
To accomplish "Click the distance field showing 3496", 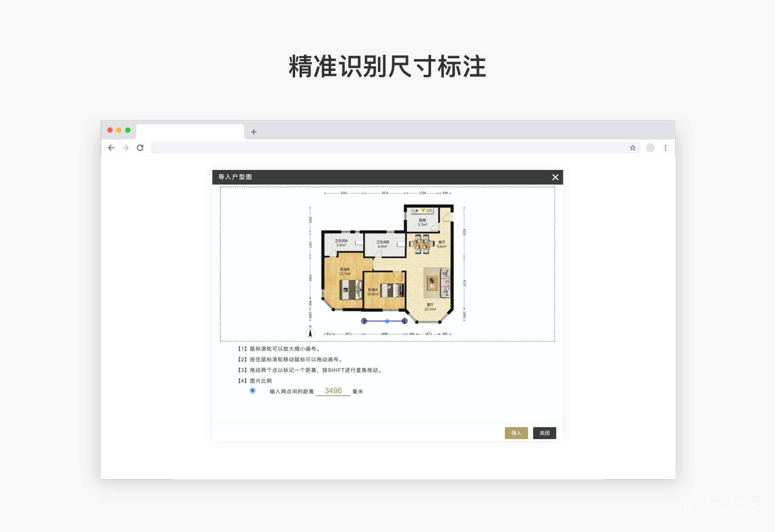I will click(x=333, y=391).
